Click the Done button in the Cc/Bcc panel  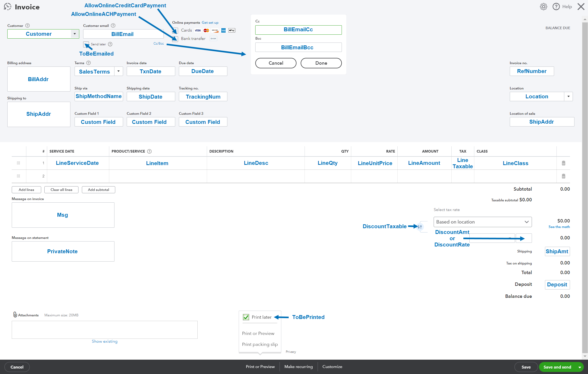[321, 63]
